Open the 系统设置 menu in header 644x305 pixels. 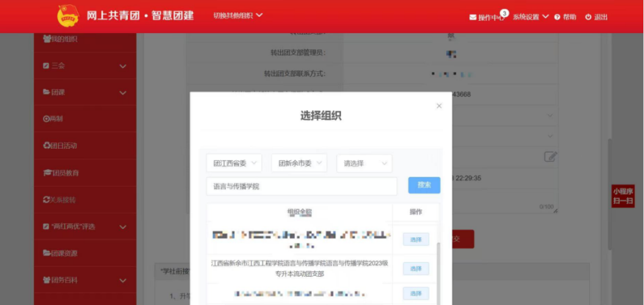tap(531, 17)
